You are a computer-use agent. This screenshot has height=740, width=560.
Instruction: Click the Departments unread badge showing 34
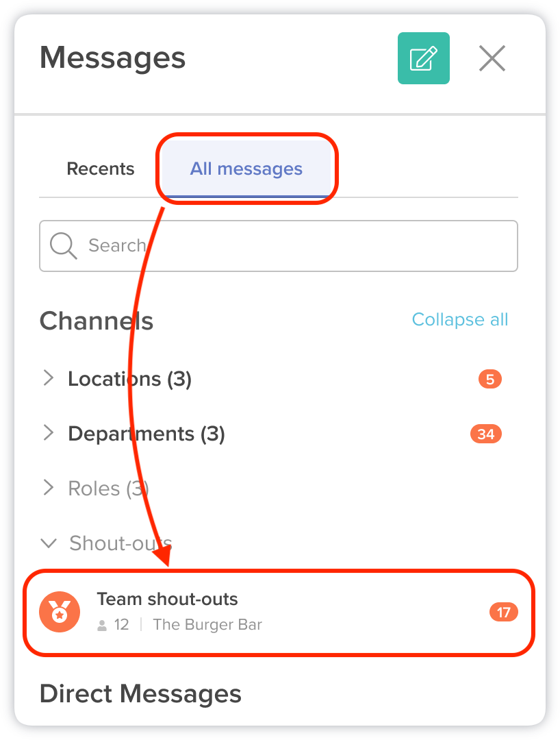[486, 434]
